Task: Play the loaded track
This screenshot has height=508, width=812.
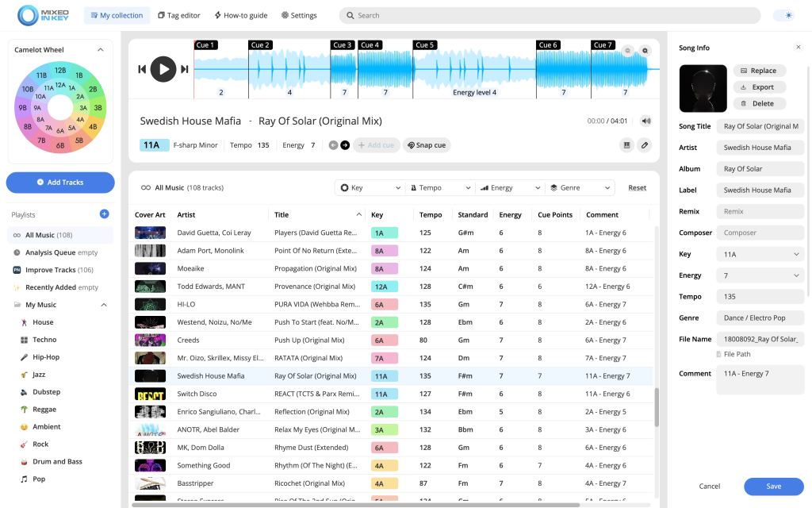Action: (163, 69)
